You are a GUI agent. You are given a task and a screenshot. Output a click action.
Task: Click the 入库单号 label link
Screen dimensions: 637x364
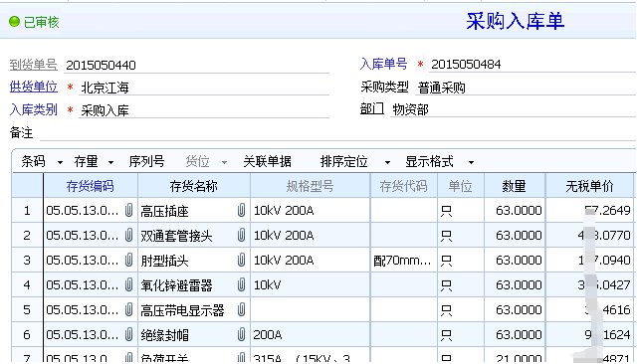coord(383,64)
